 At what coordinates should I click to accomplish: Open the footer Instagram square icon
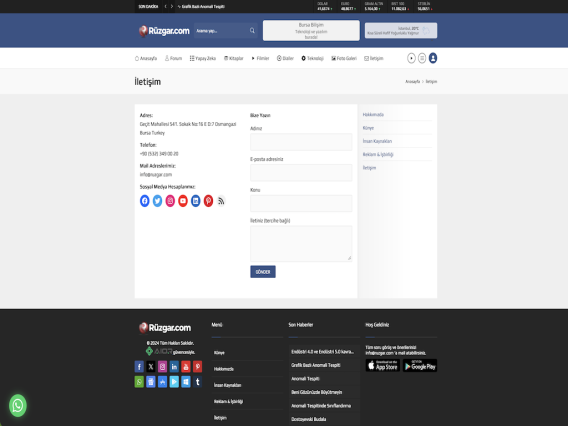(162, 367)
